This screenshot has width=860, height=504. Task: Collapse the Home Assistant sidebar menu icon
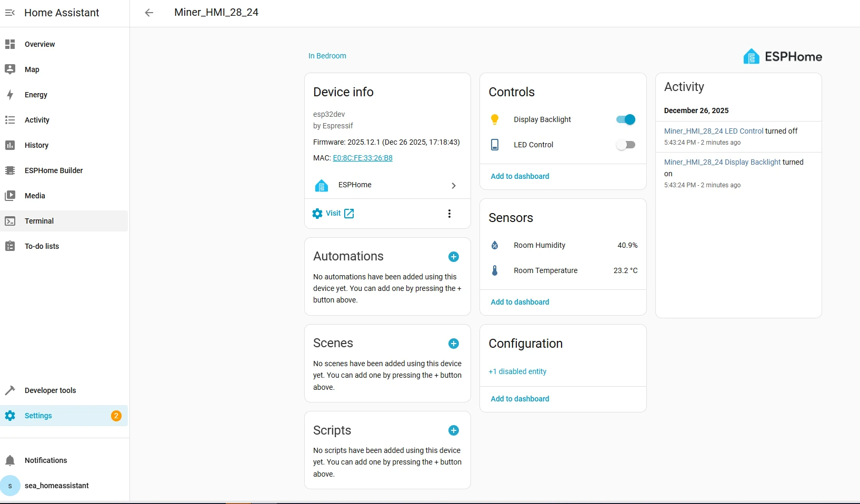coord(10,13)
